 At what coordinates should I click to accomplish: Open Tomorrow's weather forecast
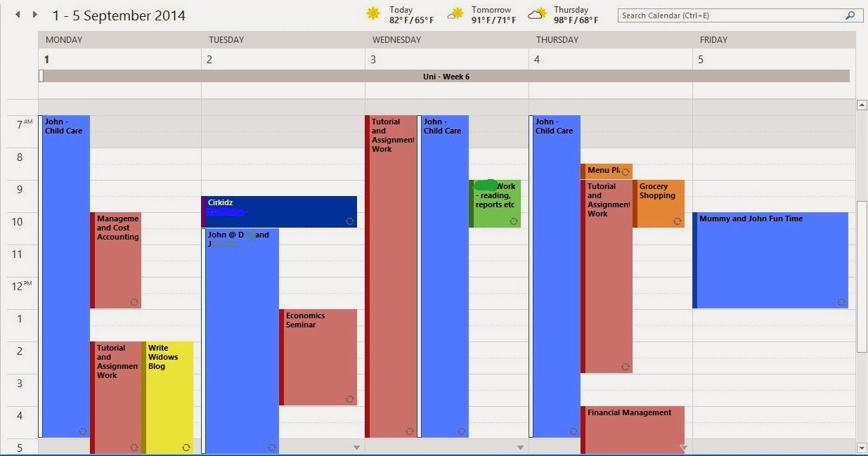482,15
